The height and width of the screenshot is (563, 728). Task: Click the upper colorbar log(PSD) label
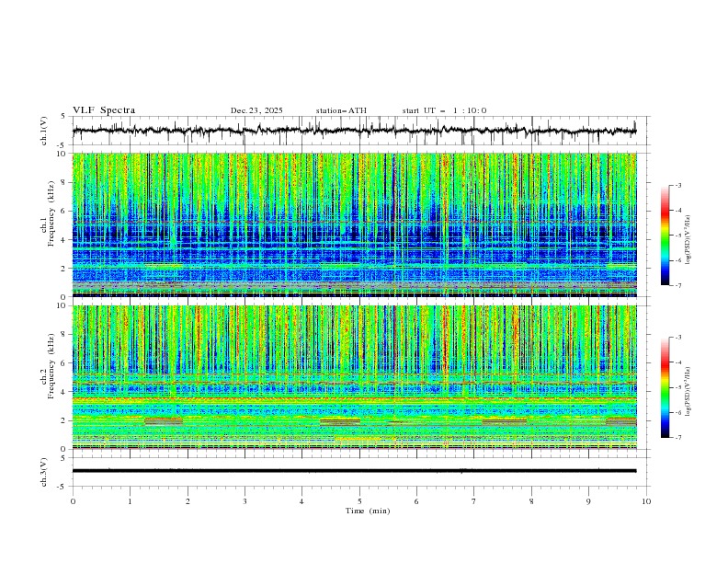point(688,240)
